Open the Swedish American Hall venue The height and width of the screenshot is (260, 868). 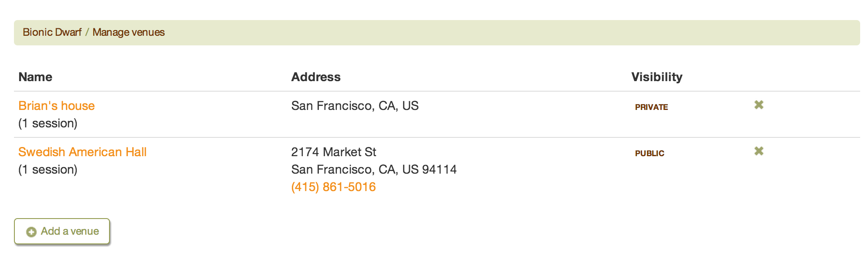click(x=82, y=152)
